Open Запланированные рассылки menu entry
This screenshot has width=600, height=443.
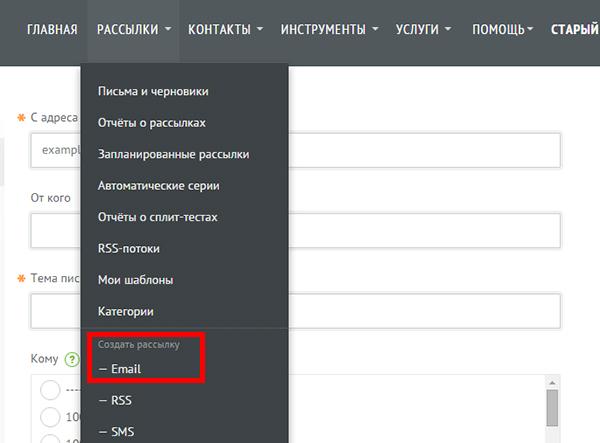pos(173,154)
